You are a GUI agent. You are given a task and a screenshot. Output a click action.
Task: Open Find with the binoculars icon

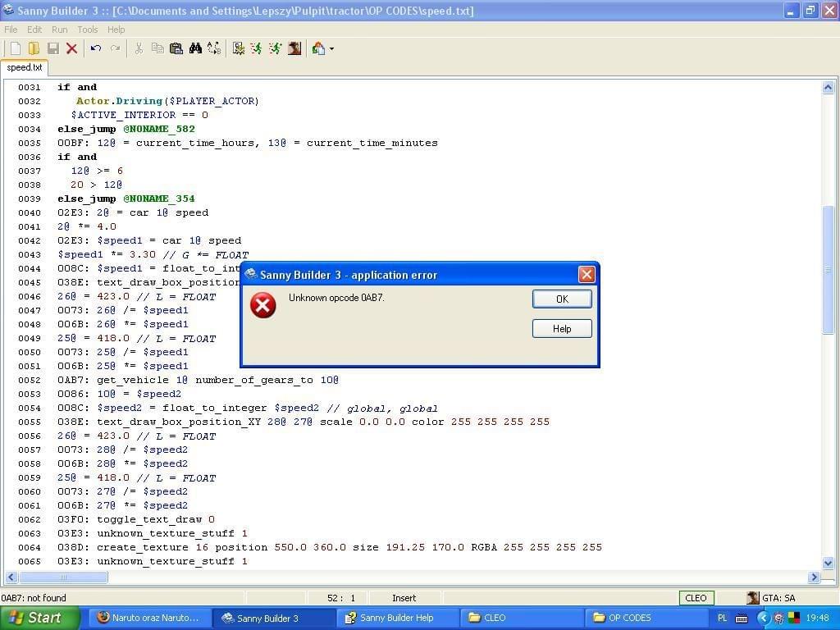click(195, 48)
